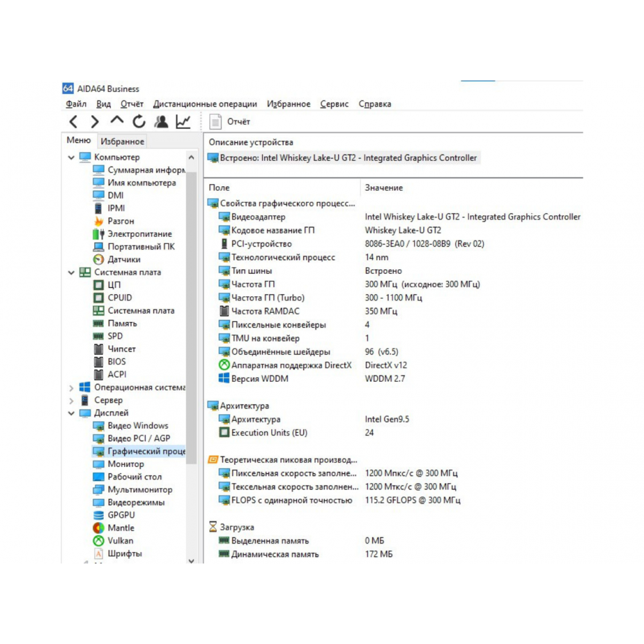Screen dimensions: 644x644
Task: Expand the Сервер tree node
Action: [71, 400]
